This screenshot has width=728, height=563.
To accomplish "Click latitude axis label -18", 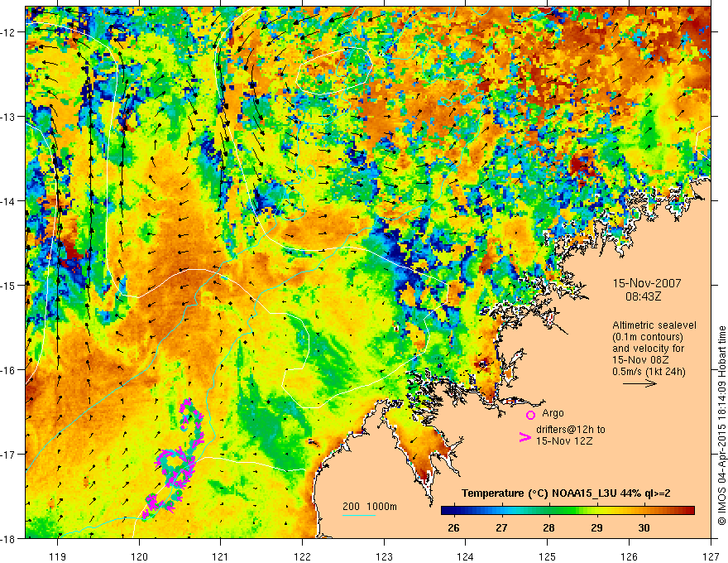I will click(x=8, y=539).
